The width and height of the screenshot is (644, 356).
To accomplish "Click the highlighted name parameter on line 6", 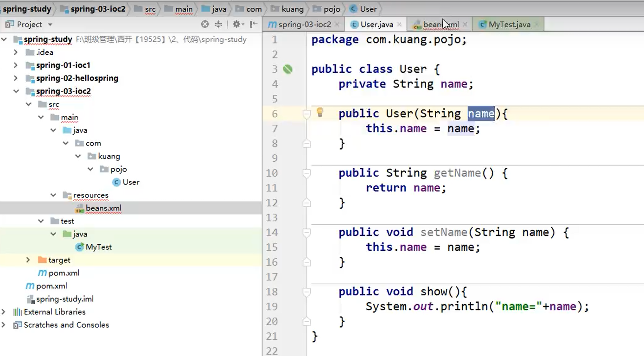I will tap(481, 114).
